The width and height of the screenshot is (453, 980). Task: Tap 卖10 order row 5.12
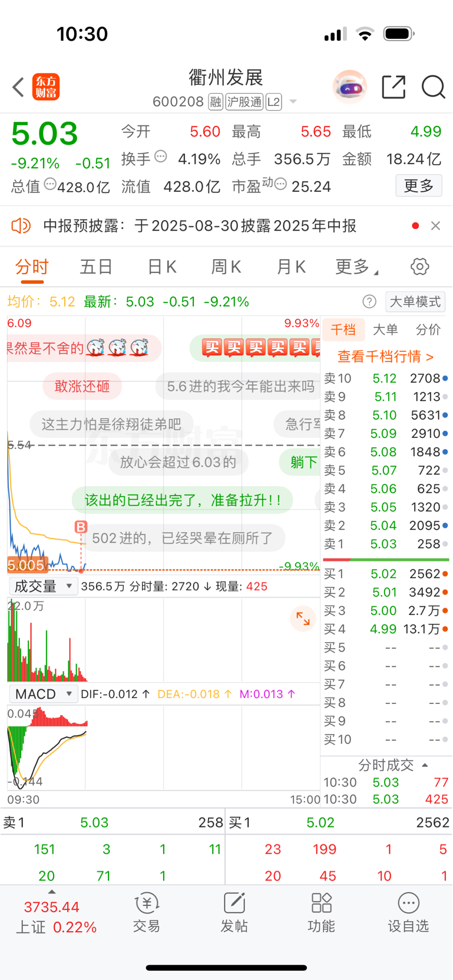click(386, 378)
